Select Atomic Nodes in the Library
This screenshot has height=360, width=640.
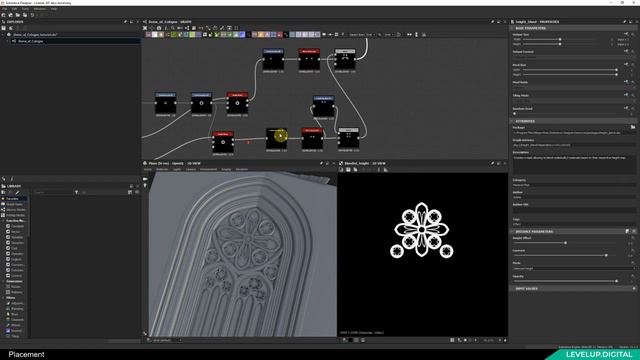click(x=15, y=209)
